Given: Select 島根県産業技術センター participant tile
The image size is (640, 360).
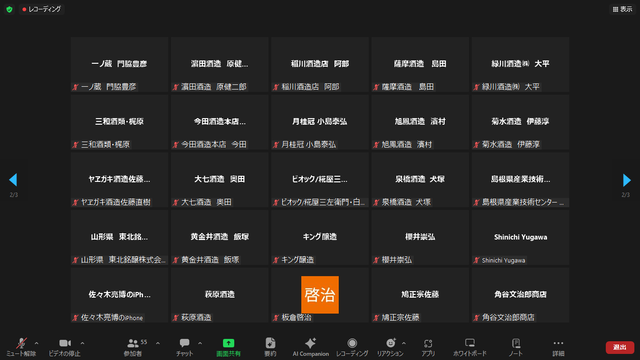Looking at the screenshot, I should pyautogui.click(x=520, y=180).
